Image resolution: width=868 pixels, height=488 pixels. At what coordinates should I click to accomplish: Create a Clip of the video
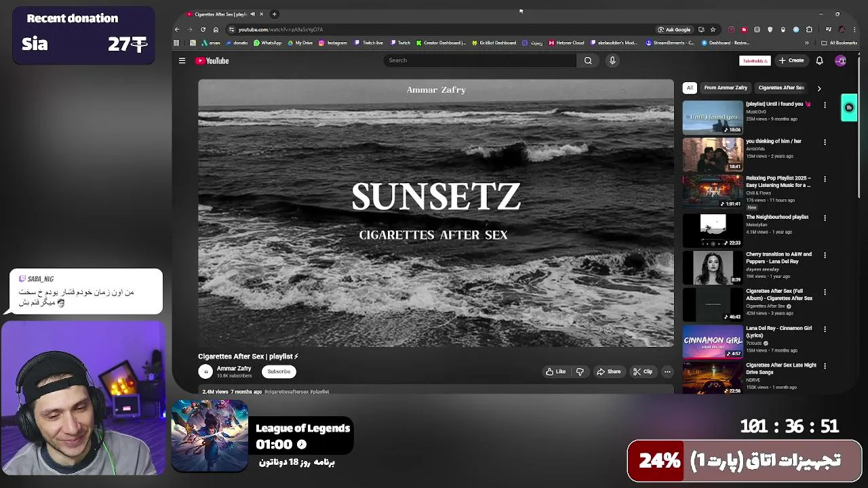(x=642, y=371)
